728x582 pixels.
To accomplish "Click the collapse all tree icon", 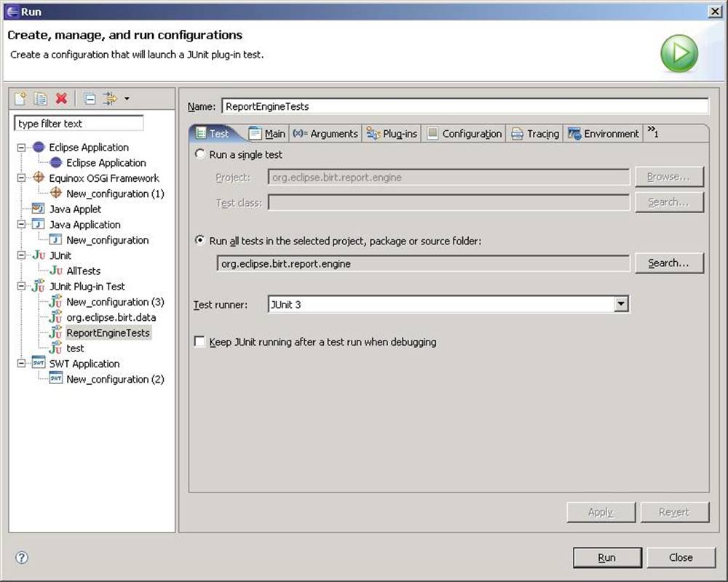I will [x=89, y=99].
